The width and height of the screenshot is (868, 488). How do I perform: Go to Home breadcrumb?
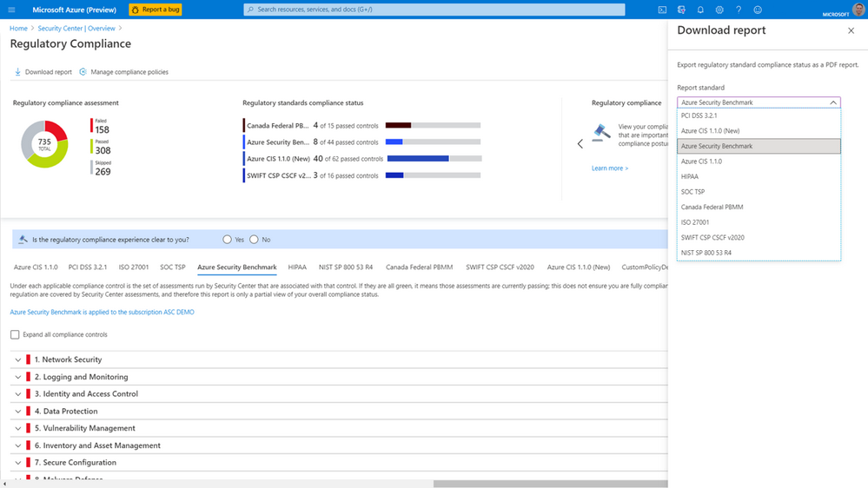[x=18, y=28]
